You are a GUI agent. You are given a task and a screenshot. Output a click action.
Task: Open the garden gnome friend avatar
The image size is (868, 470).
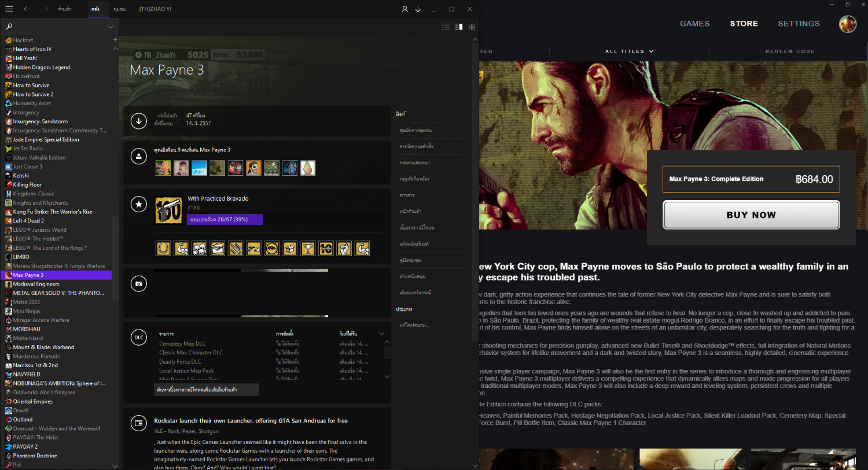point(308,168)
